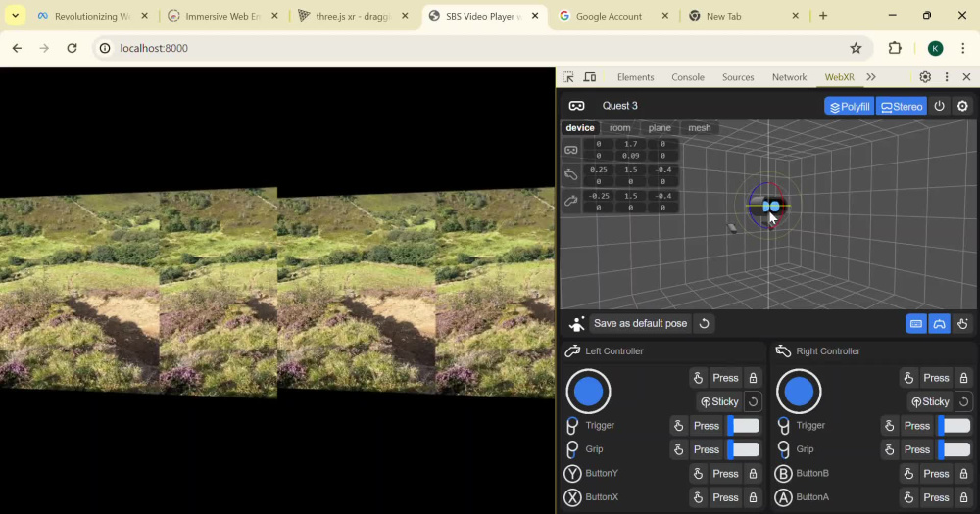Adjust the Left Controller Trigger slider

(x=744, y=426)
